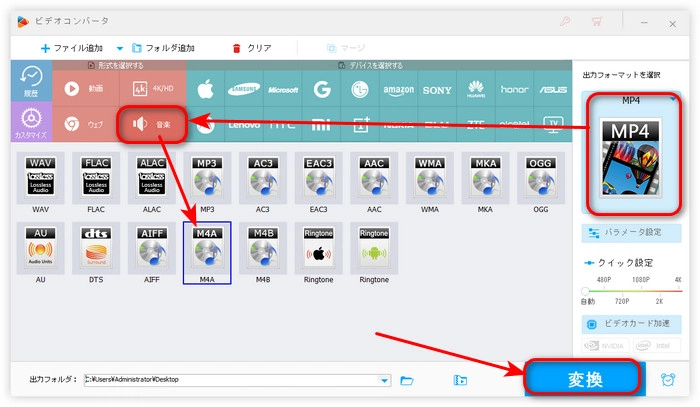Image resolution: width=700 pixels, height=407 pixels.
Task: Expand the ファイル追加 dropdown arrow
Action: (120, 48)
